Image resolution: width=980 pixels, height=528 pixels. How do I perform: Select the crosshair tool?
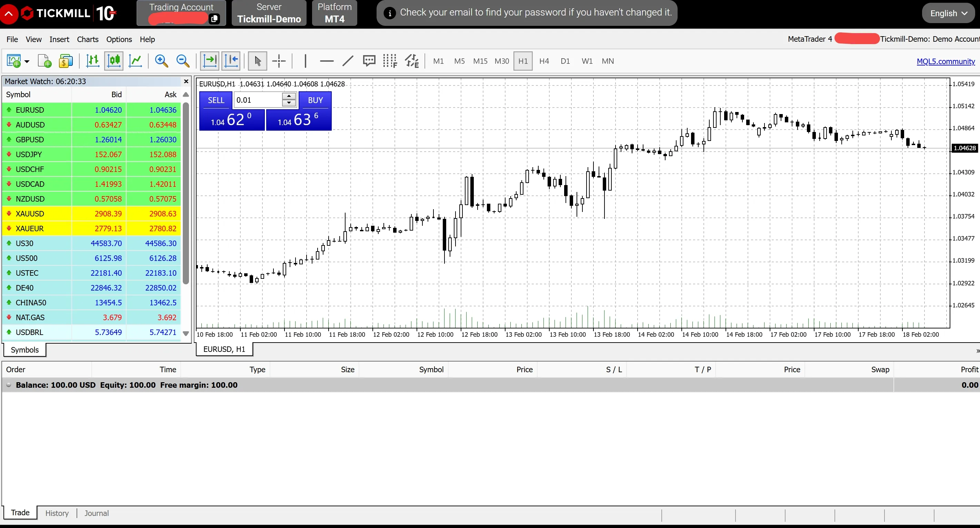pos(279,61)
